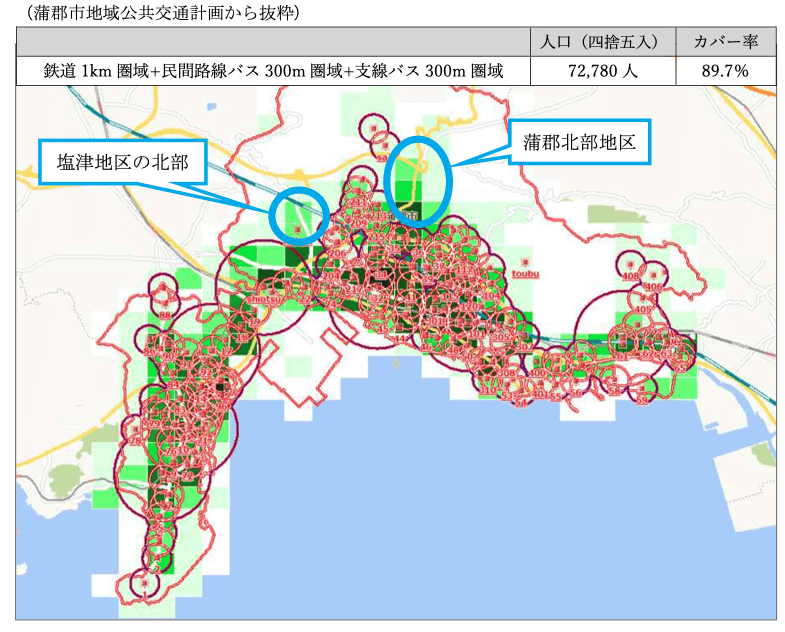Click bus stop label 61
Screen dimensions: 785x632
pos(622,356)
